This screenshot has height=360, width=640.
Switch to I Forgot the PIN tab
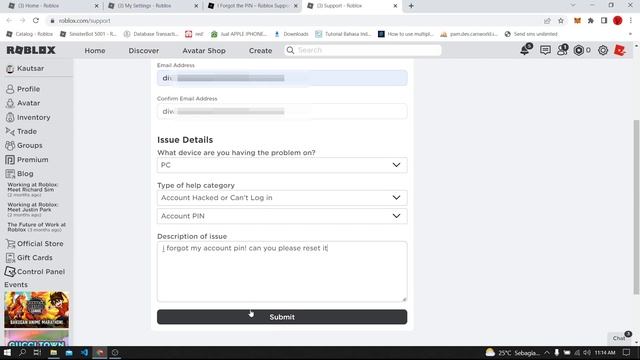(x=253, y=6)
